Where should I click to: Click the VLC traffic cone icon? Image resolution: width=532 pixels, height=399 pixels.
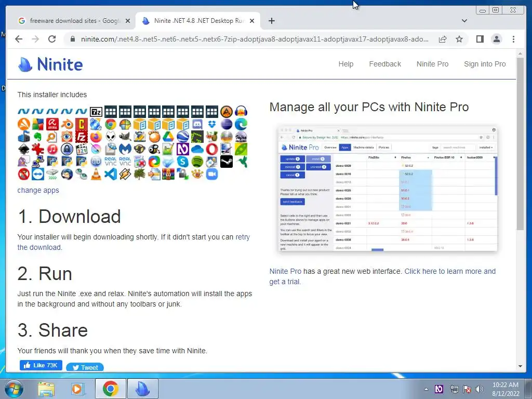click(x=96, y=174)
